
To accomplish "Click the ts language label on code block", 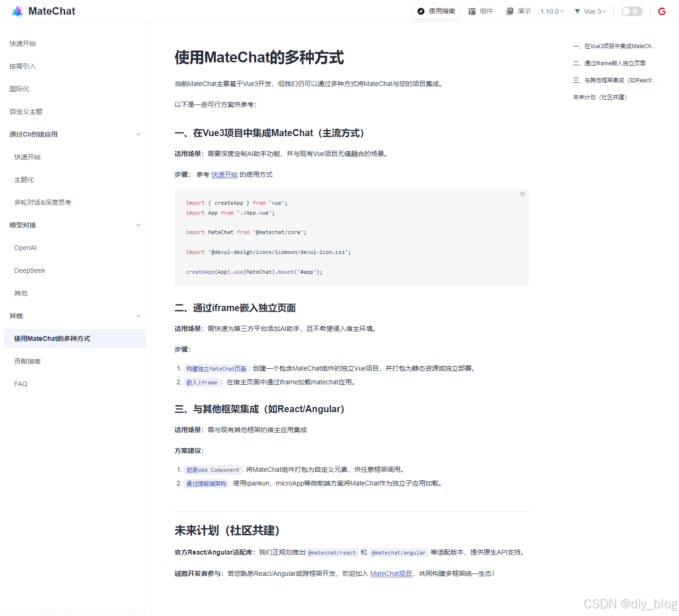I will tap(523, 194).
